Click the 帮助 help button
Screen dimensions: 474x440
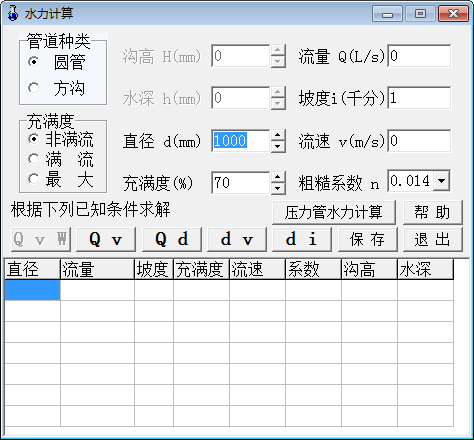tap(433, 212)
